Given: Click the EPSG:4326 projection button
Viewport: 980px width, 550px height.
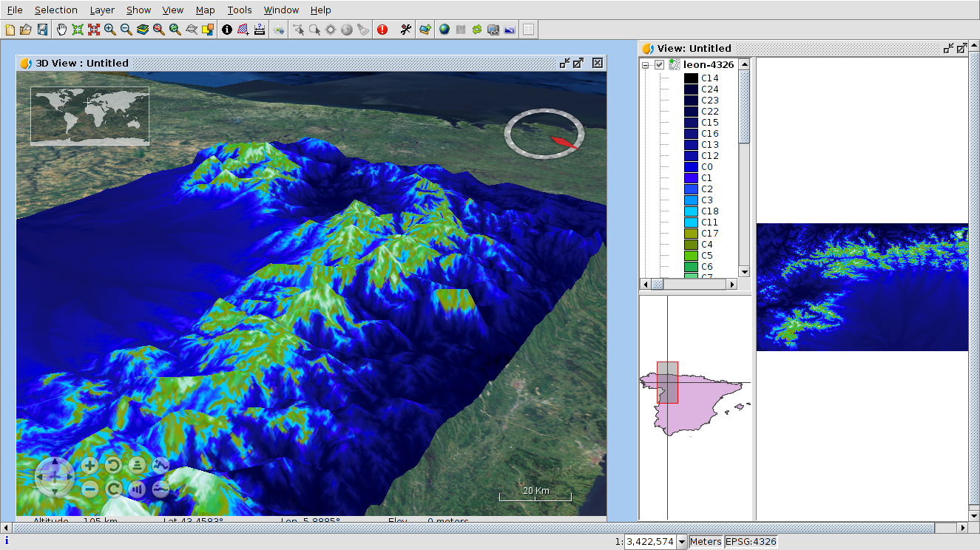Looking at the screenshot, I should coord(751,542).
